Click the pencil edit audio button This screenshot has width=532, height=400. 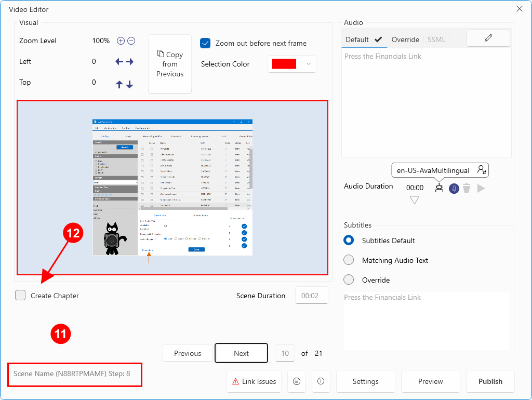488,38
